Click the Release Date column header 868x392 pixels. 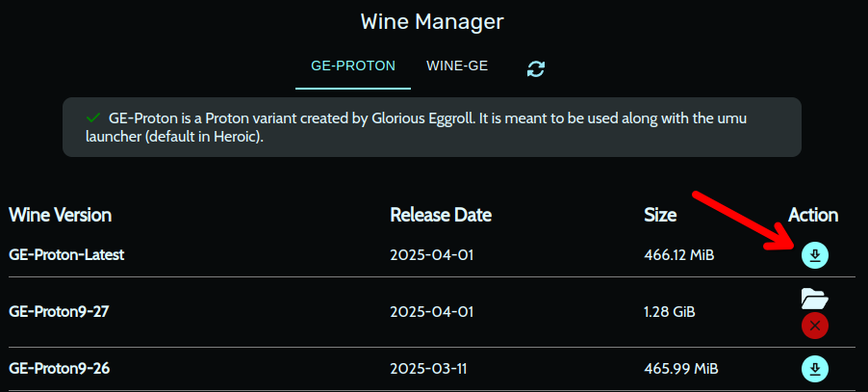441,215
